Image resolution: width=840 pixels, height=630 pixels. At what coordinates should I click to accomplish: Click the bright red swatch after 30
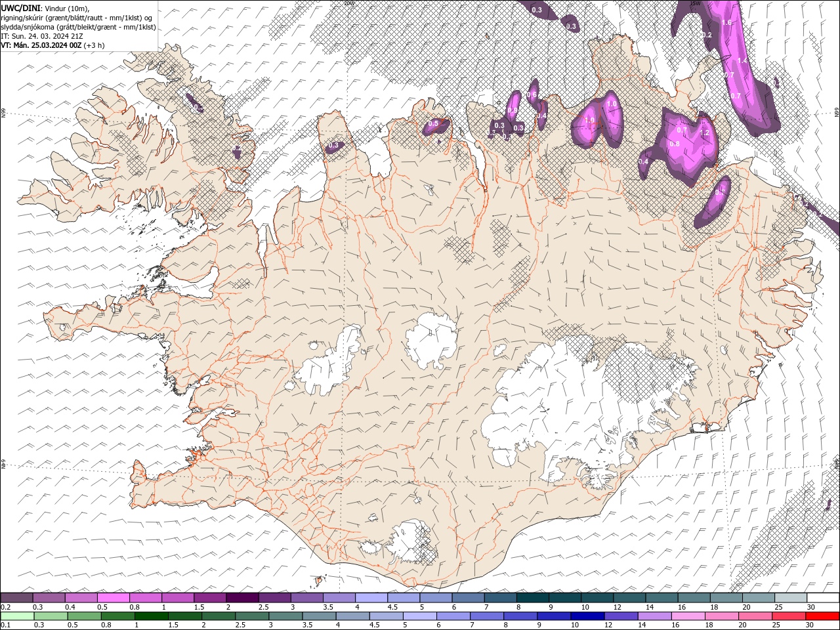[x=823, y=616]
